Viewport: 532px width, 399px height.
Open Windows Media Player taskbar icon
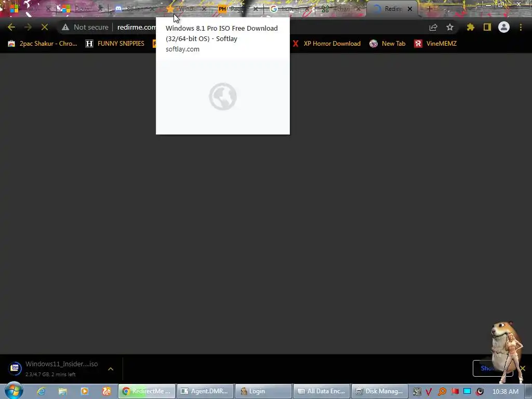click(x=85, y=391)
